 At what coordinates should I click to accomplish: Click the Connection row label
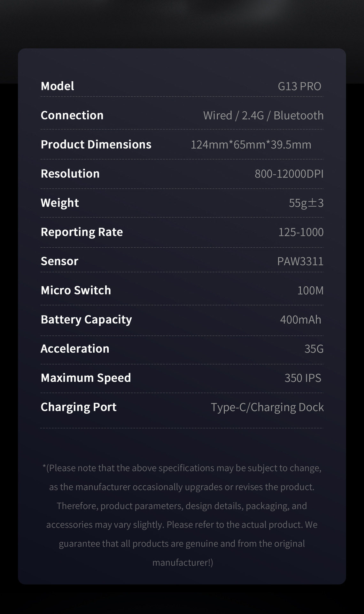pyautogui.click(x=72, y=115)
